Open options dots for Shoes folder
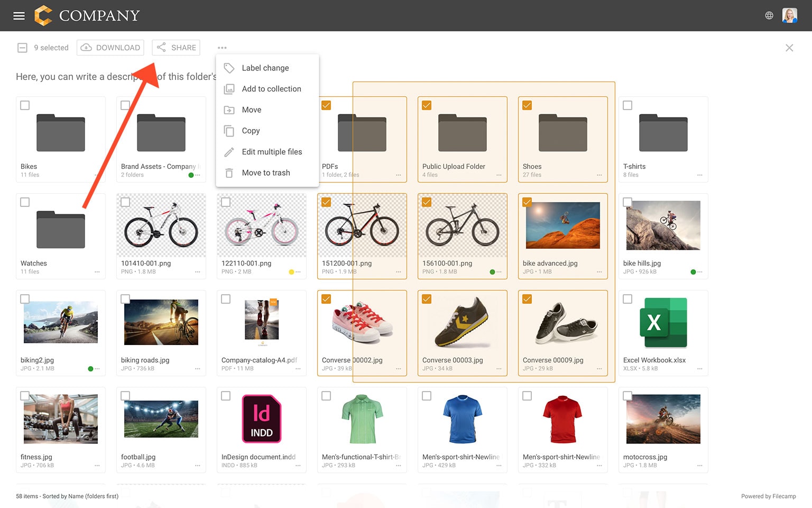Screen dimensions: 812x508 (x=599, y=175)
